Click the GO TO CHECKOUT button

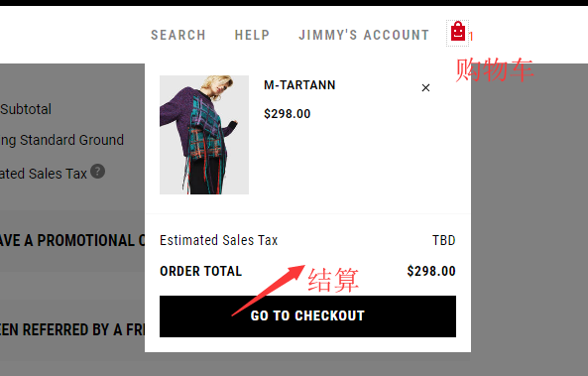307,316
